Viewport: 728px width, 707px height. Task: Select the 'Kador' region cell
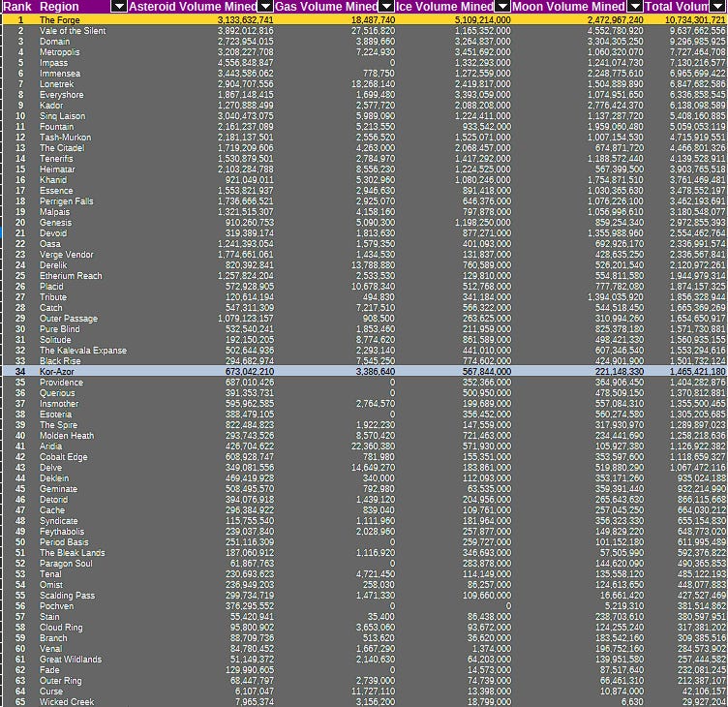point(51,106)
